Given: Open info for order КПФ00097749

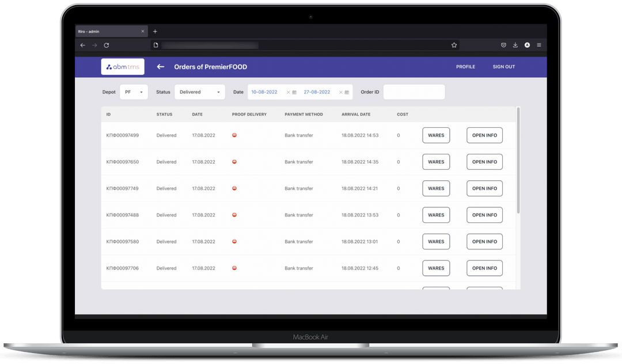Looking at the screenshot, I should point(484,188).
